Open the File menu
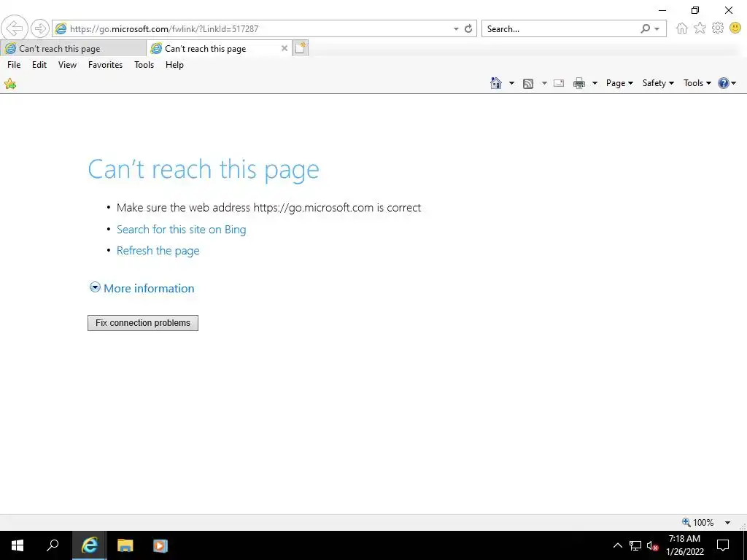 [14, 65]
